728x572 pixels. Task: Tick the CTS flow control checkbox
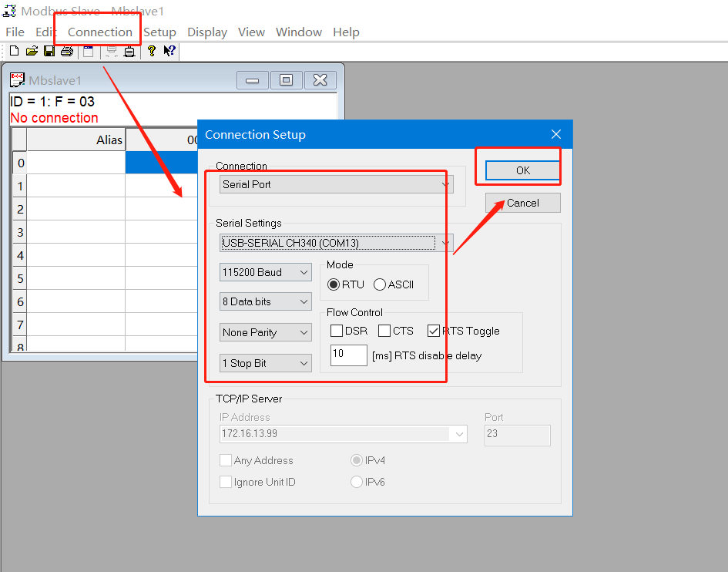(x=384, y=331)
